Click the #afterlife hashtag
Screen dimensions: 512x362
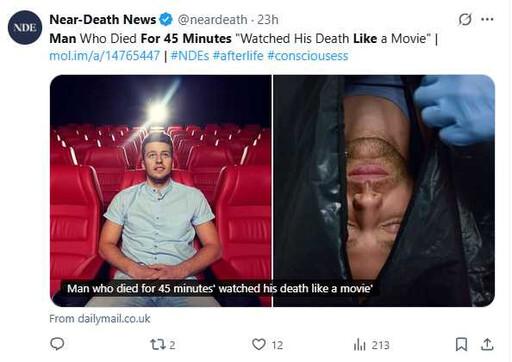(x=238, y=56)
